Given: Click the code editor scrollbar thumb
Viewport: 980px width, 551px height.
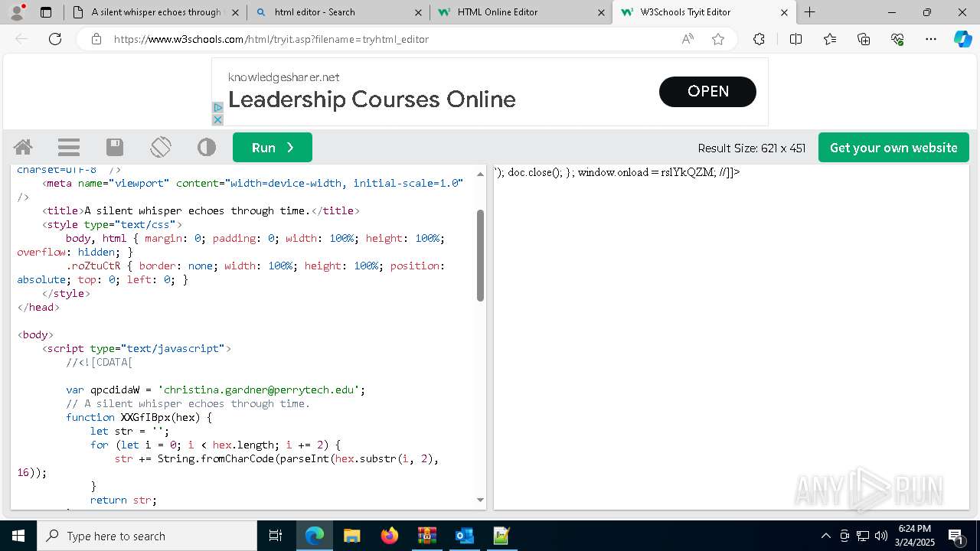Looking at the screenshot, I should (481, 256).
